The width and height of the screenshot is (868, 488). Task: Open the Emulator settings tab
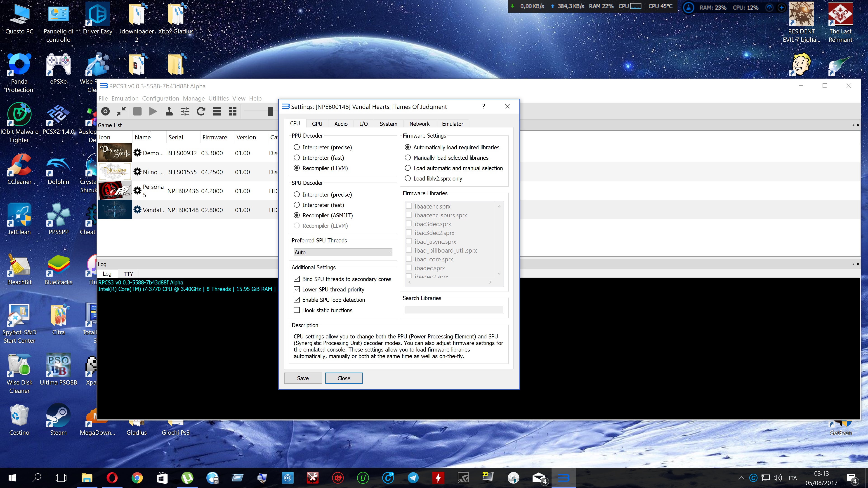[453, 124]
